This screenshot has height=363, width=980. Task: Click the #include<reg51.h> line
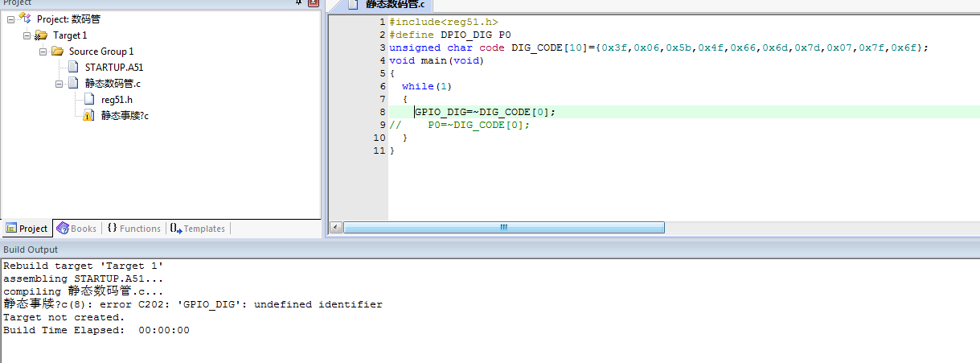pyautogui.click(x=442, y=22)
